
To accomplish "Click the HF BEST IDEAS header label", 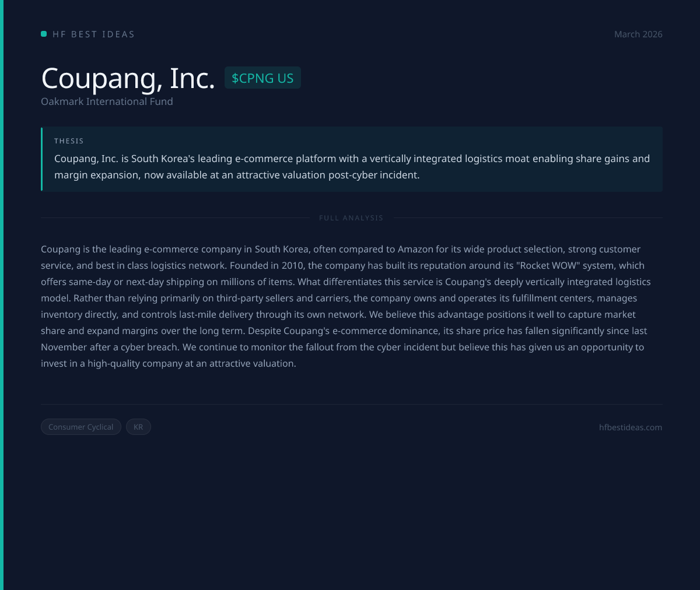I will [x=94, y=34].
